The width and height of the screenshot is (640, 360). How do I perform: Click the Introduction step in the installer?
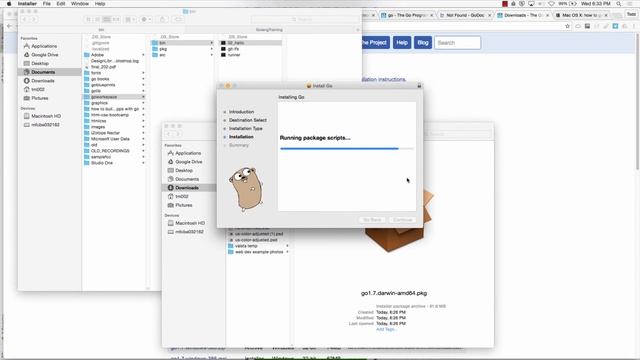tap(241, 112)
